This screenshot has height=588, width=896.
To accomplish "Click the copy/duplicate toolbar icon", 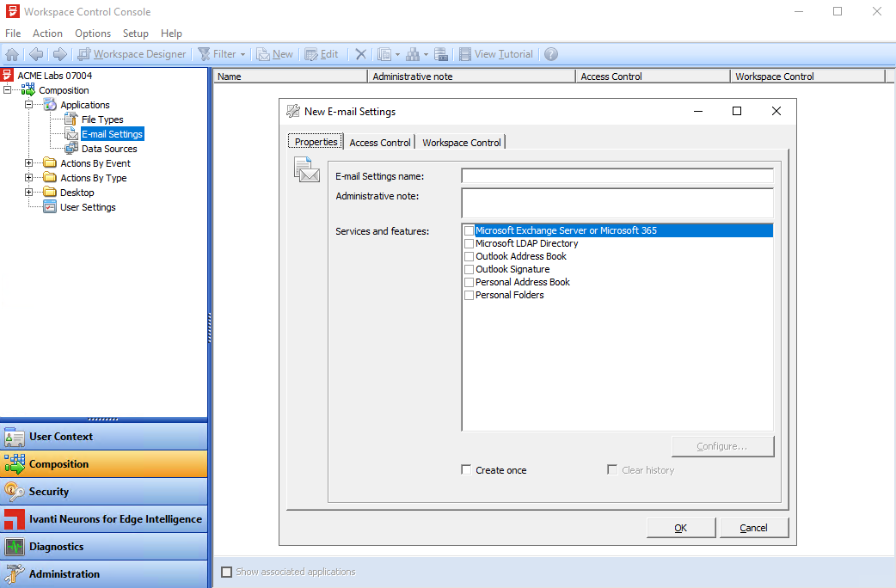I will [384, 54].
